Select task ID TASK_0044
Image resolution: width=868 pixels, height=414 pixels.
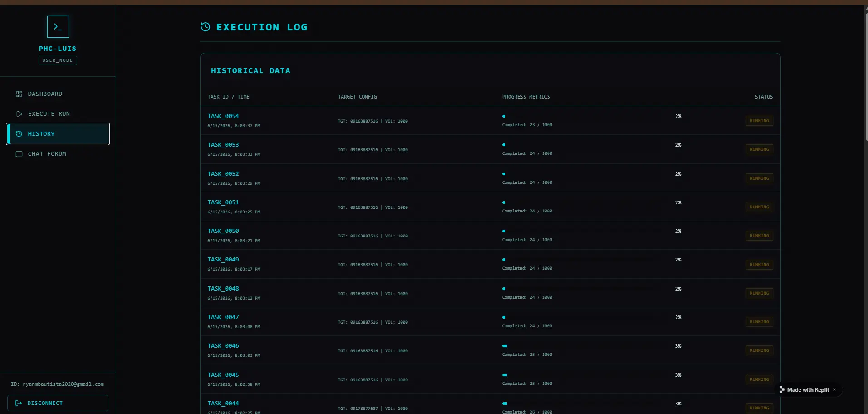223,404
